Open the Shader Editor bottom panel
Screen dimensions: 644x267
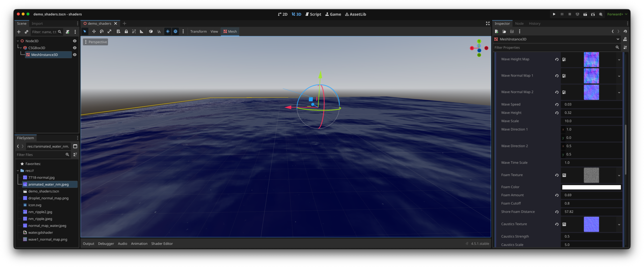[162, 243]
